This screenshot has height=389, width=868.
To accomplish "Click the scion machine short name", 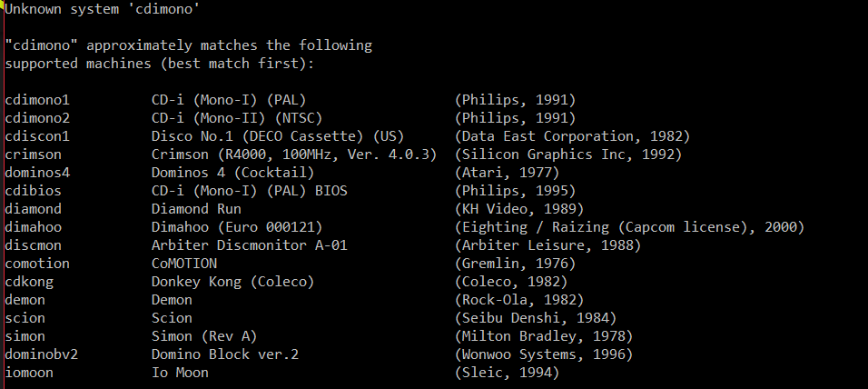I will 25,317.
